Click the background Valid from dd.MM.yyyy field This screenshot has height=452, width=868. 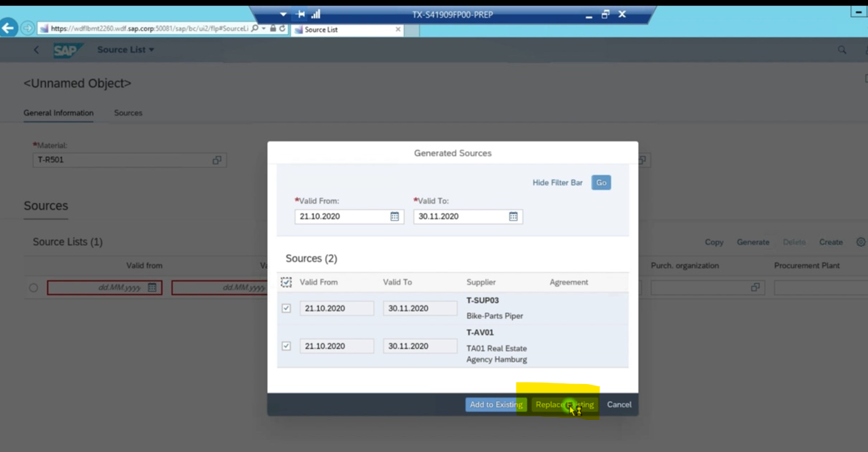(104, 288)
